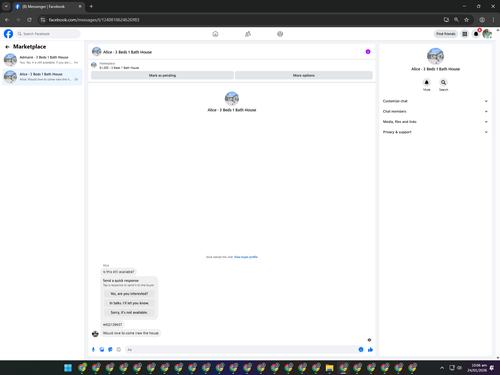Bookmark this page with the star icon
The image size is (500, 375).
click(467, 20)
